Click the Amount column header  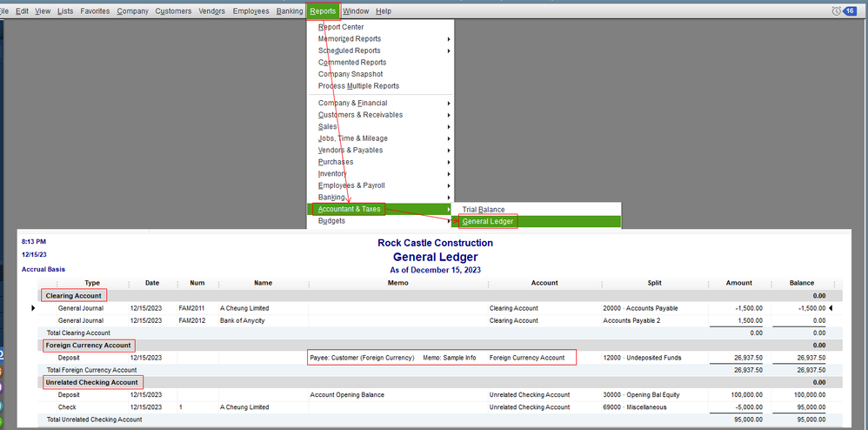(x=739, y=283)
